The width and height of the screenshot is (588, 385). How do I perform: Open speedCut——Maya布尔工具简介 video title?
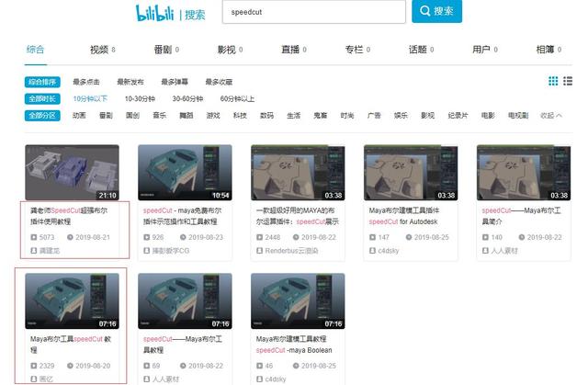pyautogui.click(x=521, y=216)
